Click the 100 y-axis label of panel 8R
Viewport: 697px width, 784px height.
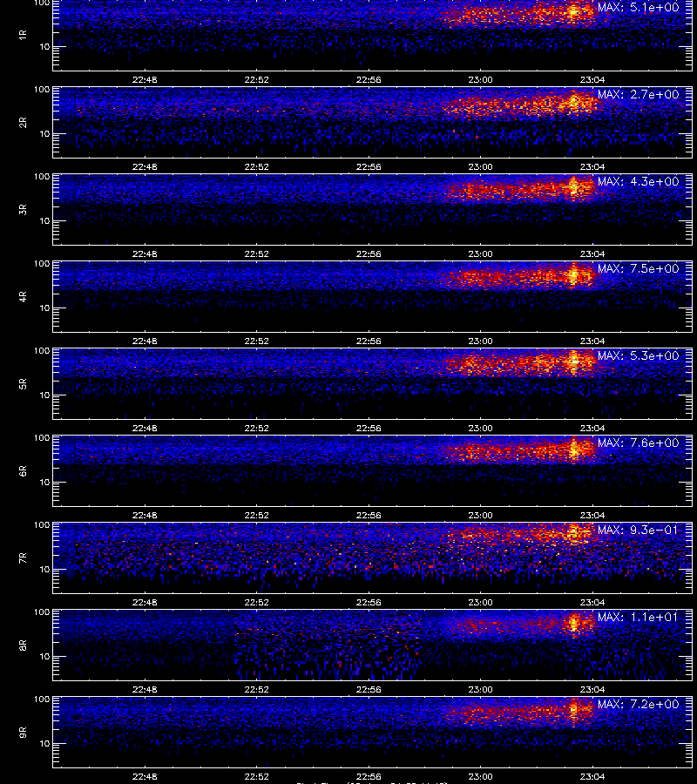coord(42,612)
